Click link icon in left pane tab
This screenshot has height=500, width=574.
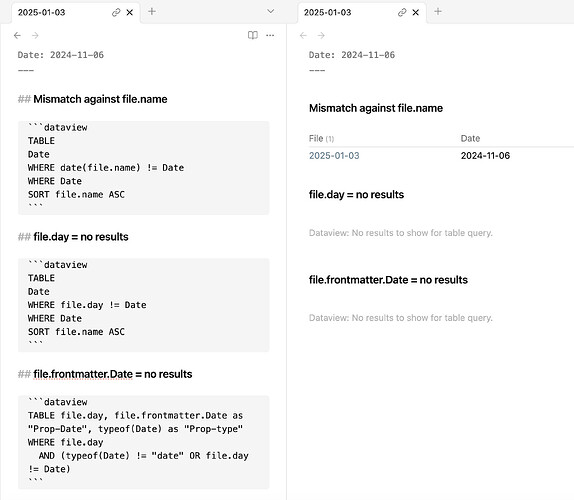tap(116, 12)
